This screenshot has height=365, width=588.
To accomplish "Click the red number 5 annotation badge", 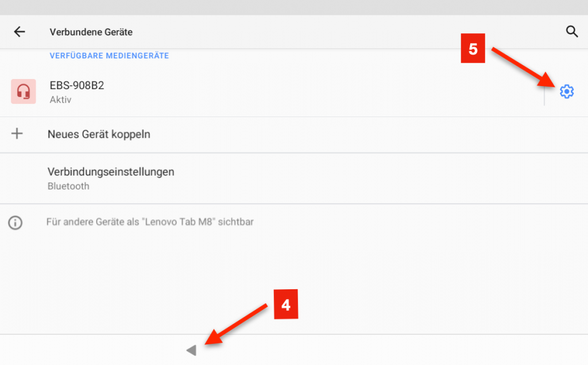I will pyautogui.click(x=473, y=50).
